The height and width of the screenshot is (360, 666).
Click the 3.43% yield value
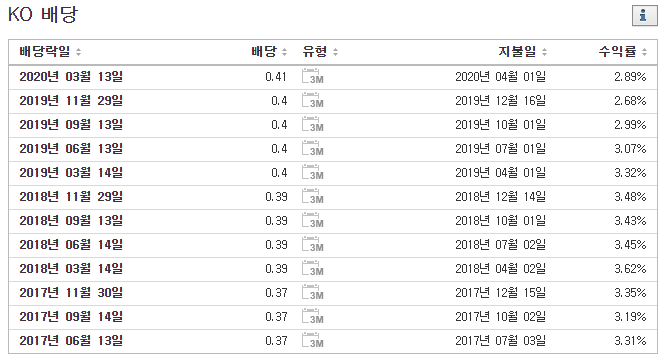pyautogui.click(x=630, y=220)
